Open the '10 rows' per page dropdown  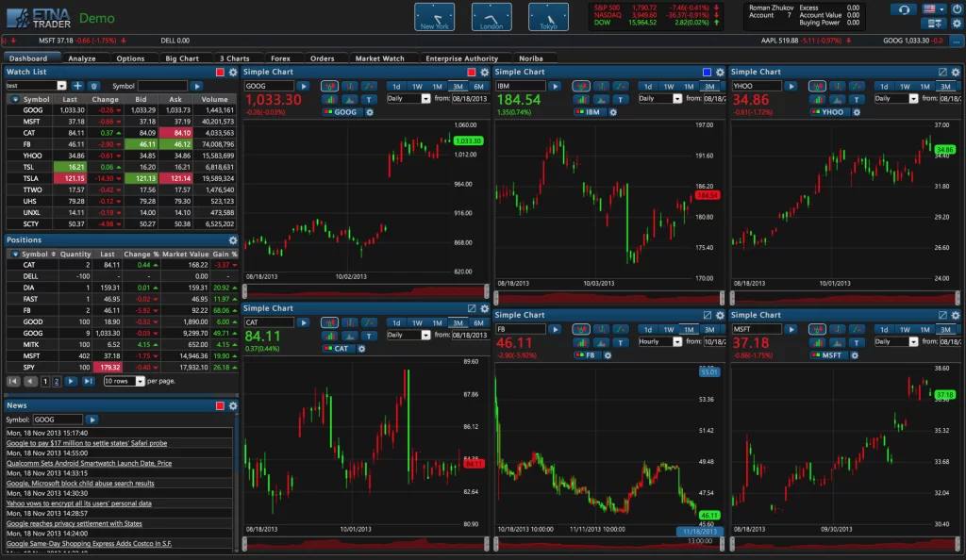[x=124, y=382]
